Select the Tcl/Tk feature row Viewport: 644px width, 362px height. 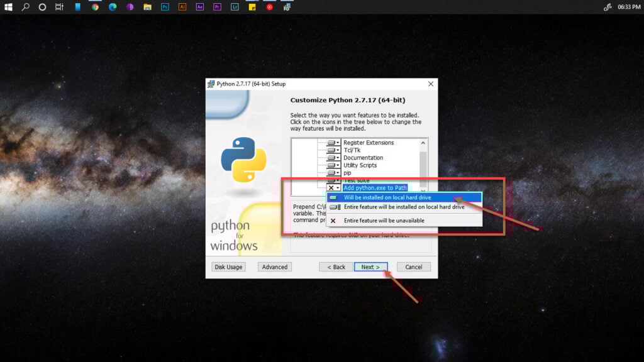pyautogui.click(x=352, y=150)
